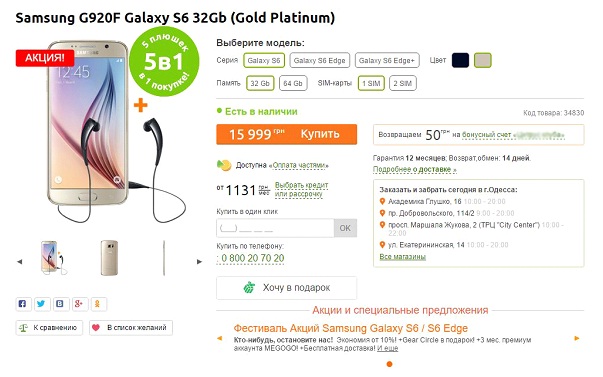
Task: Share via the Google Plus icon
Action: click(79, 304)
